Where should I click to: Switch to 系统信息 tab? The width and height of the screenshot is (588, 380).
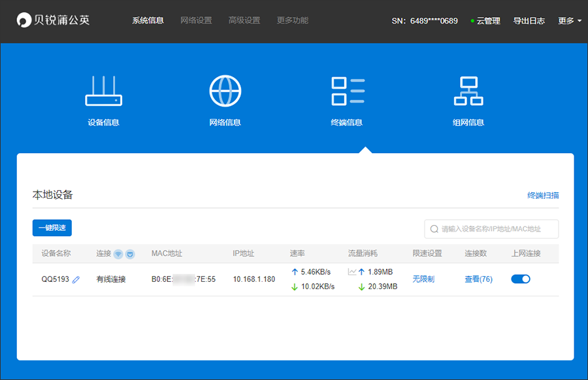pos(148,20)
